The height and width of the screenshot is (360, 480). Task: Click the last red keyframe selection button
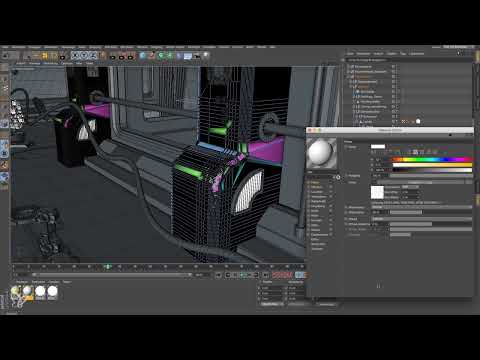(x=289, y=275)
